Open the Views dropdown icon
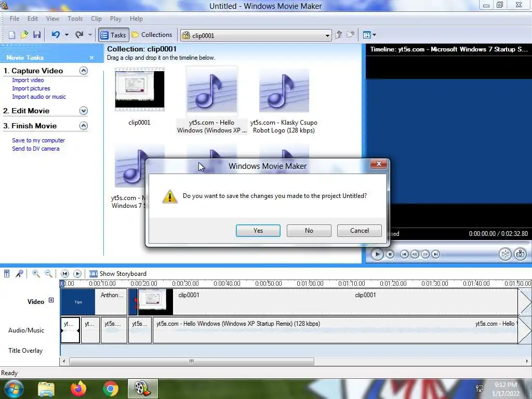This screenshot has width=532, height=399. point(369,35)
